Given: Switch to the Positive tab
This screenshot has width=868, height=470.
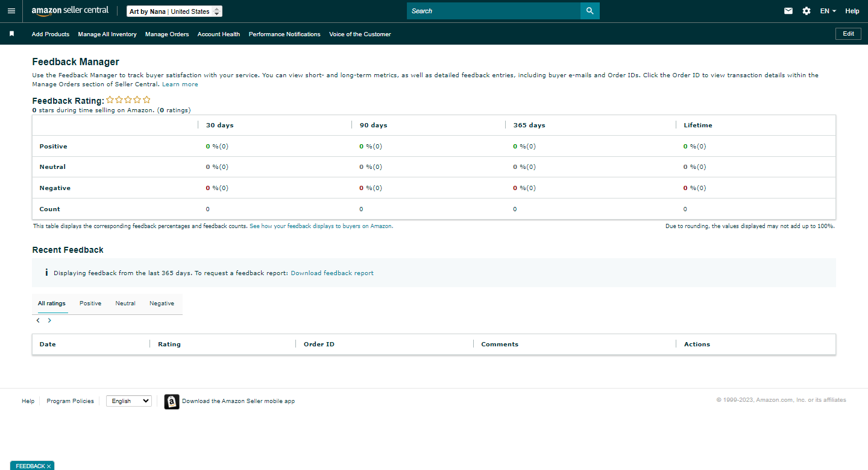Looking at the screenshot, I should 90,303.
